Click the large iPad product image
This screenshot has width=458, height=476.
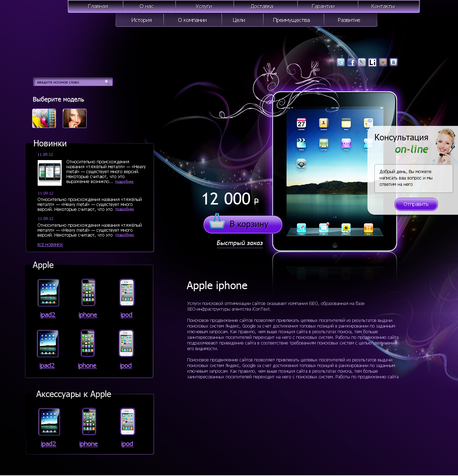point(335,171)
